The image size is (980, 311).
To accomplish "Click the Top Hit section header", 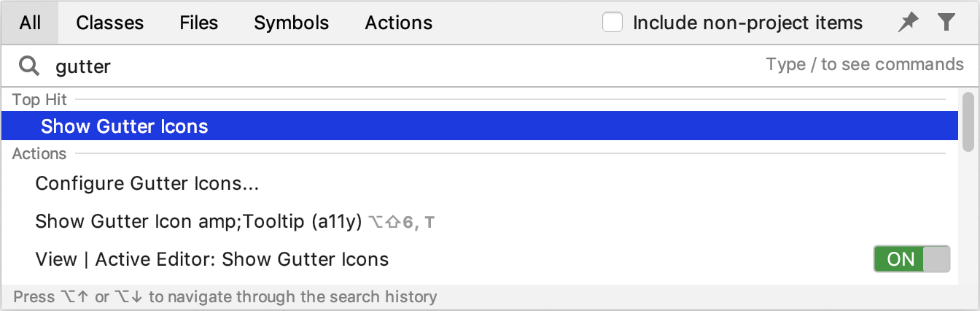I will click(x=39, y=99).
